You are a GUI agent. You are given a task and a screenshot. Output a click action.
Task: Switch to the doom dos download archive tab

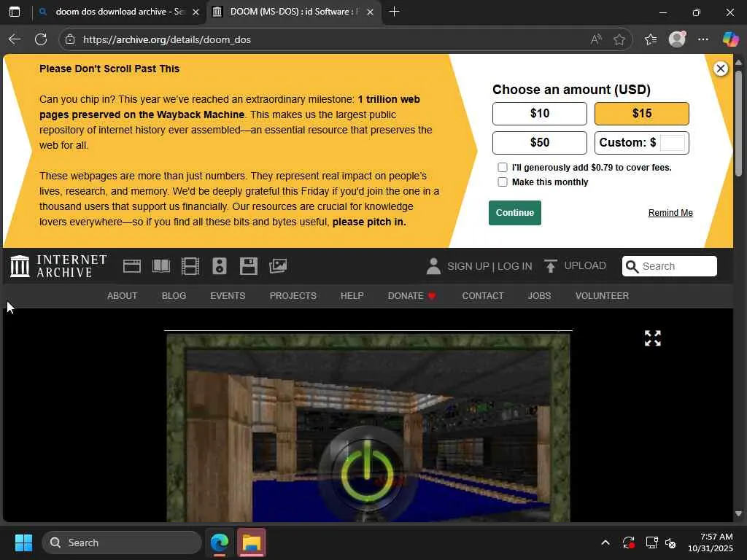119,12
